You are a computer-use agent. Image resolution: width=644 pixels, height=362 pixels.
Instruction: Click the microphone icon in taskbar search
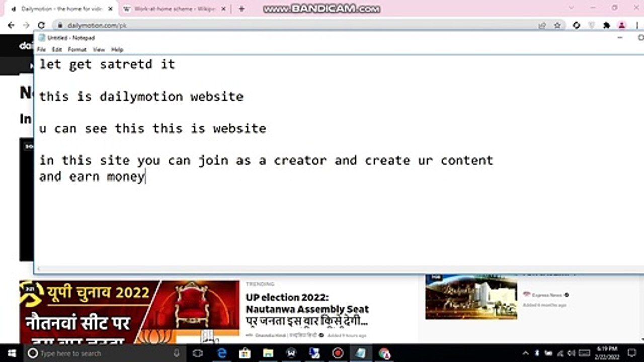177,353
